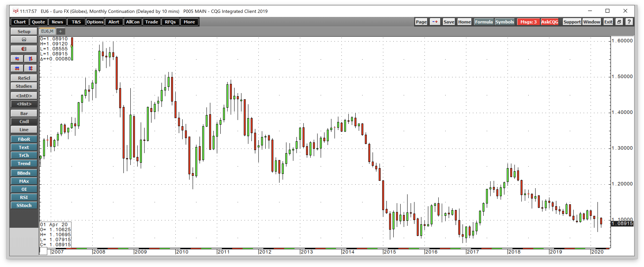This screenshot has height=267, width=644.
Task: Toggle the SStoch slow stochastic study
Action: (x=24, y=205)
